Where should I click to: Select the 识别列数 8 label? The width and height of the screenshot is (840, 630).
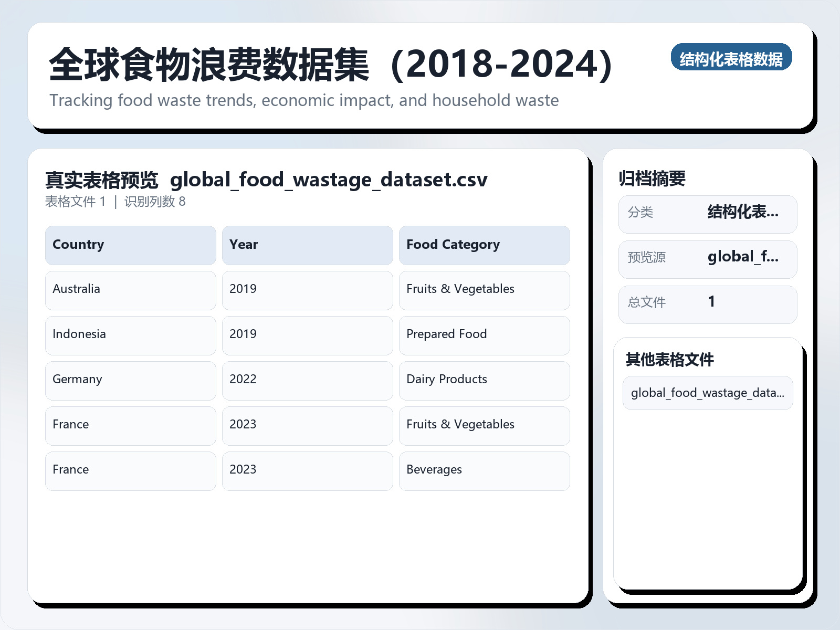pyautogui.click(x=152, y=202)
